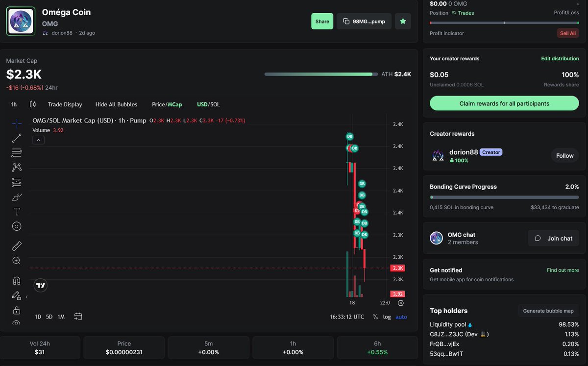The width and height of the screenshot is (588, 366).
Task: Copy the 98MG...pump contract address
Action: click(364, 22)
